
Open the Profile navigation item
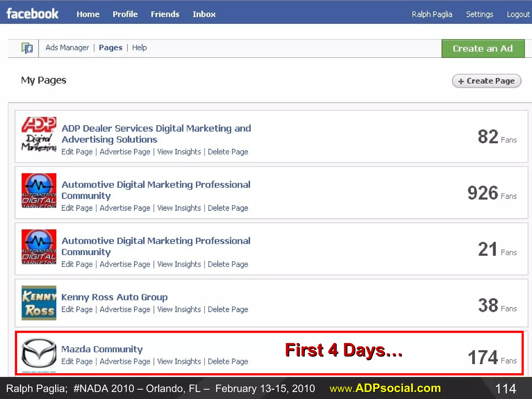point(125,14)
